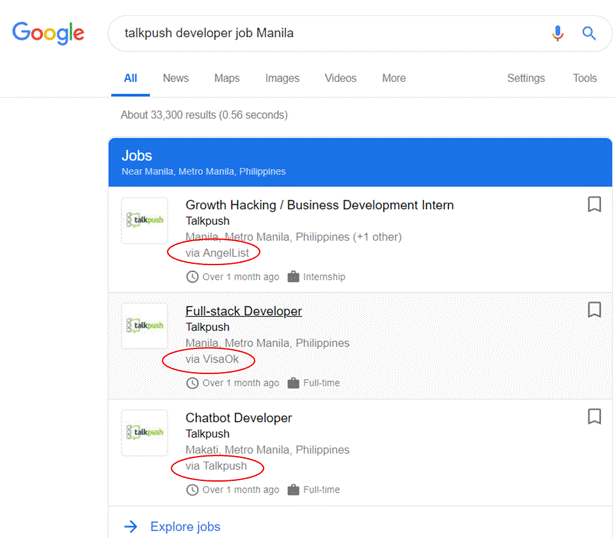Open search Tools options

585,78
